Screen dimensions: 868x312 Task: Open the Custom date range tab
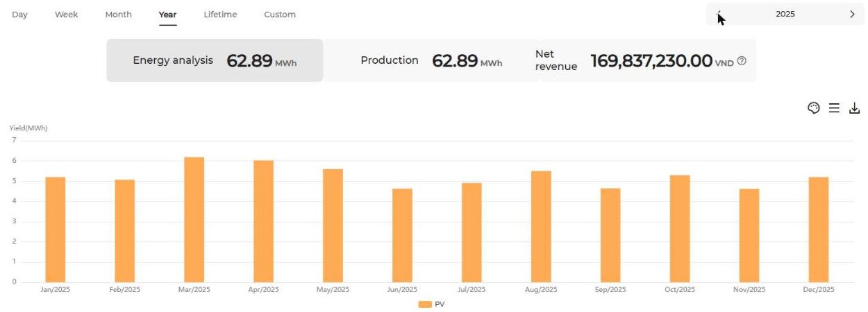[x=280, y=15]
